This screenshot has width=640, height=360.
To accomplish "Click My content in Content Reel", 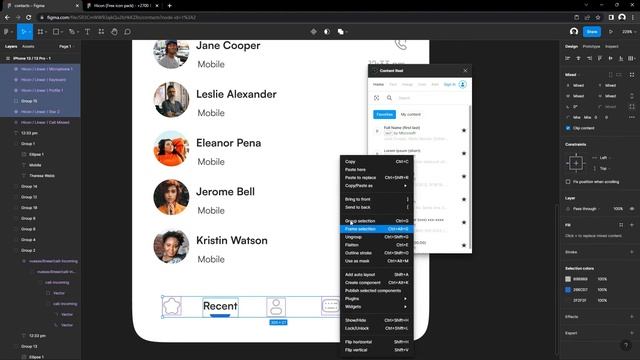I will click(x=411, y=115).
